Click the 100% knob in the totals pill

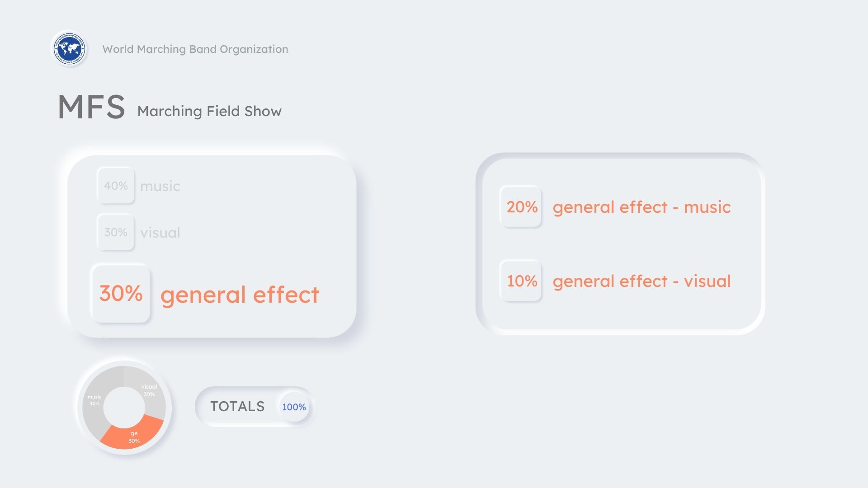pos(294,407)
